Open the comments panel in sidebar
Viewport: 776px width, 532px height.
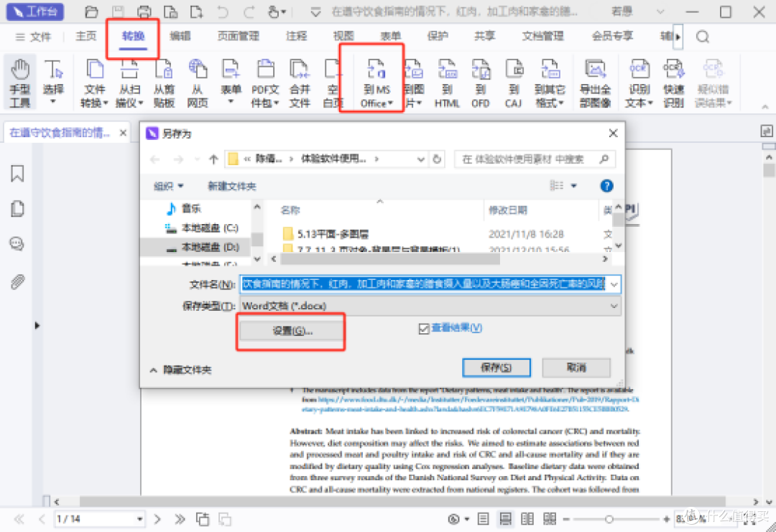[x=17, y=244]
